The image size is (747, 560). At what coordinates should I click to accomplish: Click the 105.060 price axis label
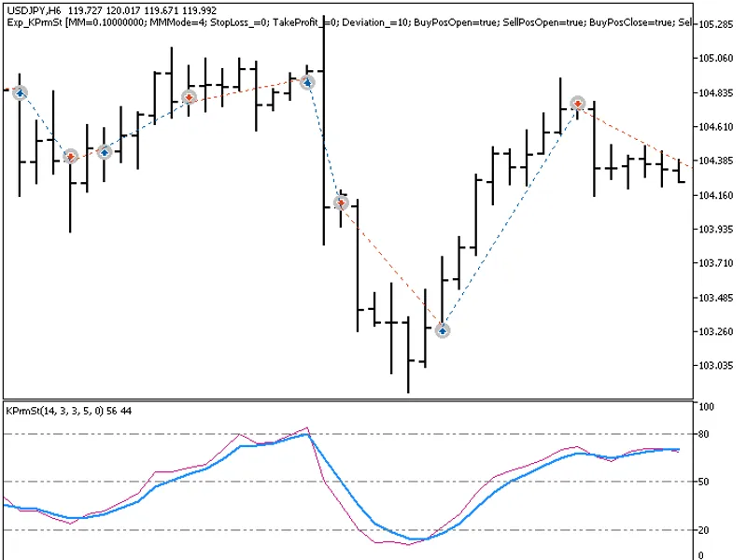click(715, 58)
